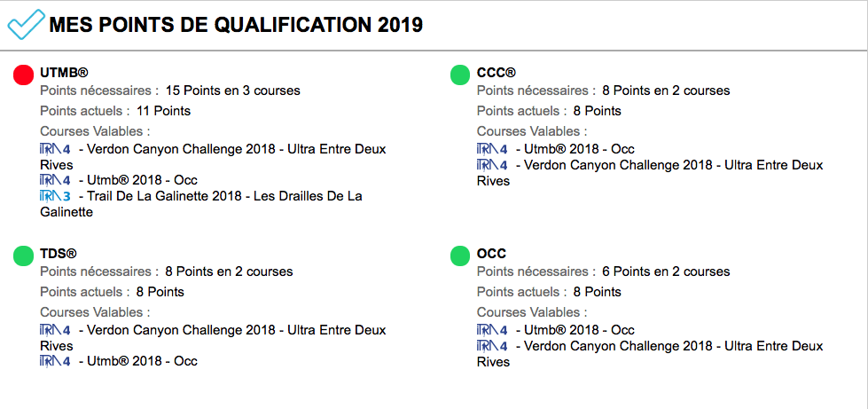The height and width of the screenshot is (409, 868).
Task: Click the blue checkmark icon in the header
Action: tap(26, 23)
